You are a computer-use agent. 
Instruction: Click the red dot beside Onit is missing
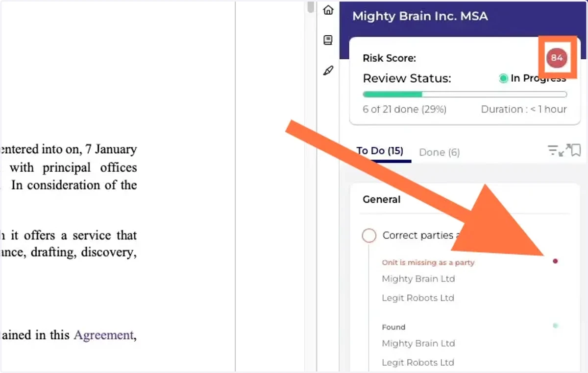point(555,261)
